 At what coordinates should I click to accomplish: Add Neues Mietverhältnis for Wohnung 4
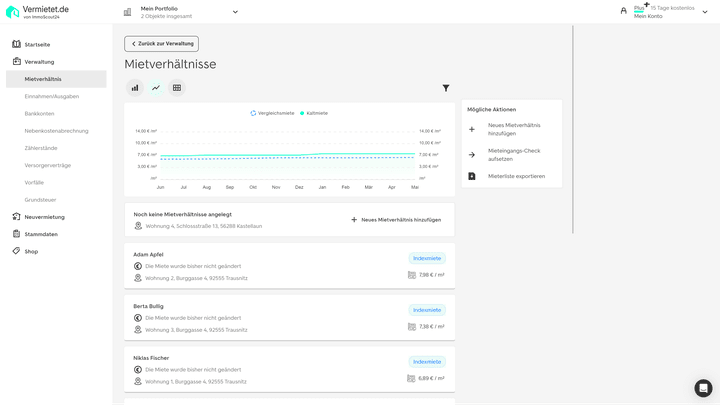coord(396,219)
